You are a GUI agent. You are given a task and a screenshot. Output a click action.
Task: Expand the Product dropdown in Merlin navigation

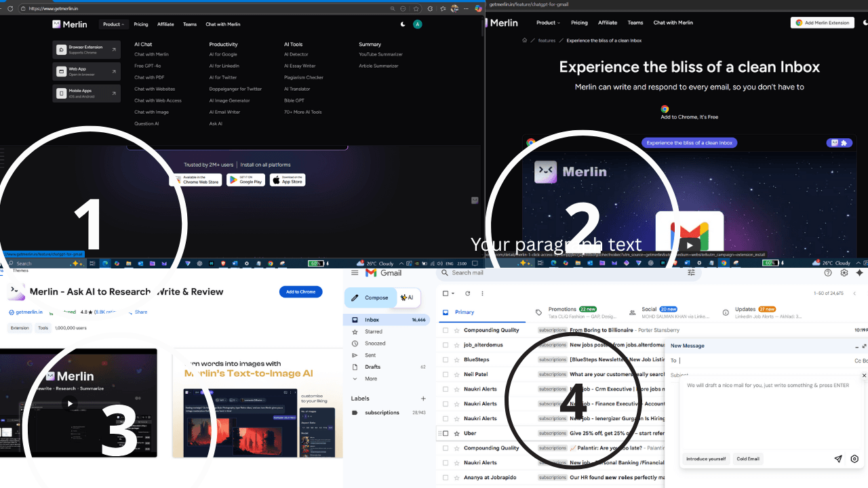(113, 24)
